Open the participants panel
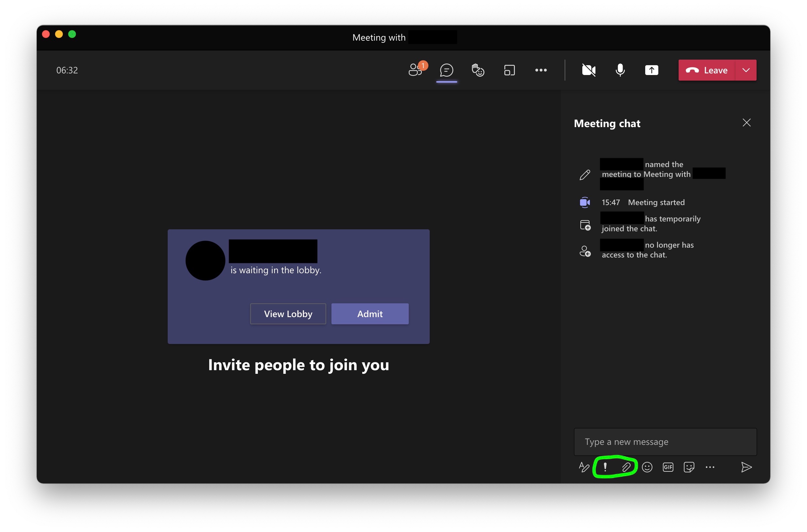Image resolution: width=807 pixels, height=532 pixels. pos(416,70)
